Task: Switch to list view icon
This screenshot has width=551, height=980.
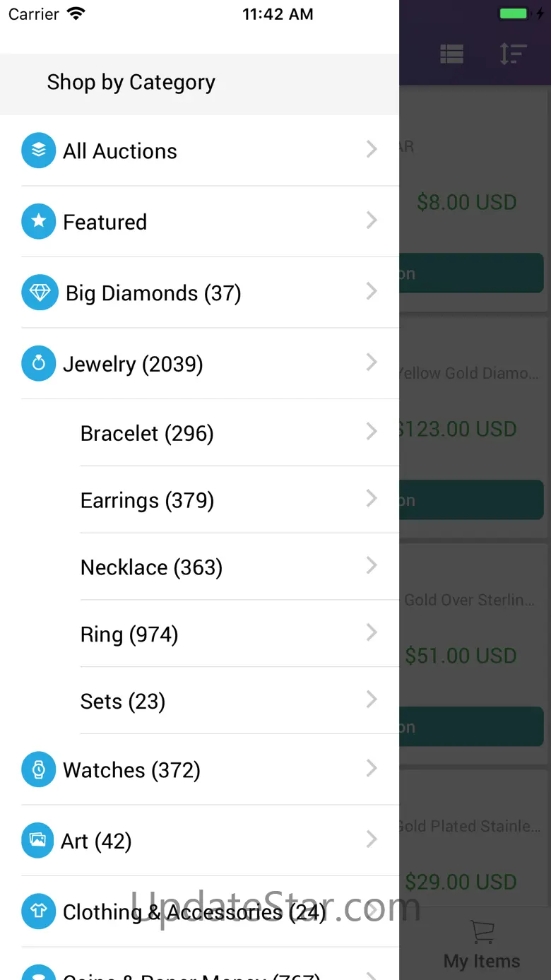Action: 451,54
